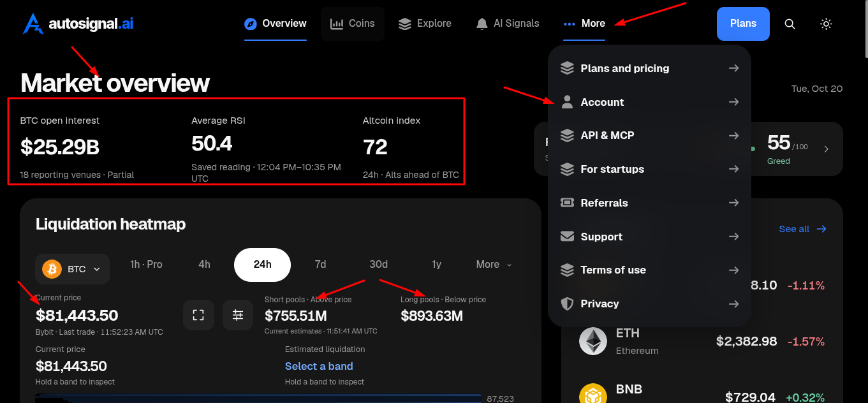Open the Fear and Greed chevron arrow

coord(827,149)
